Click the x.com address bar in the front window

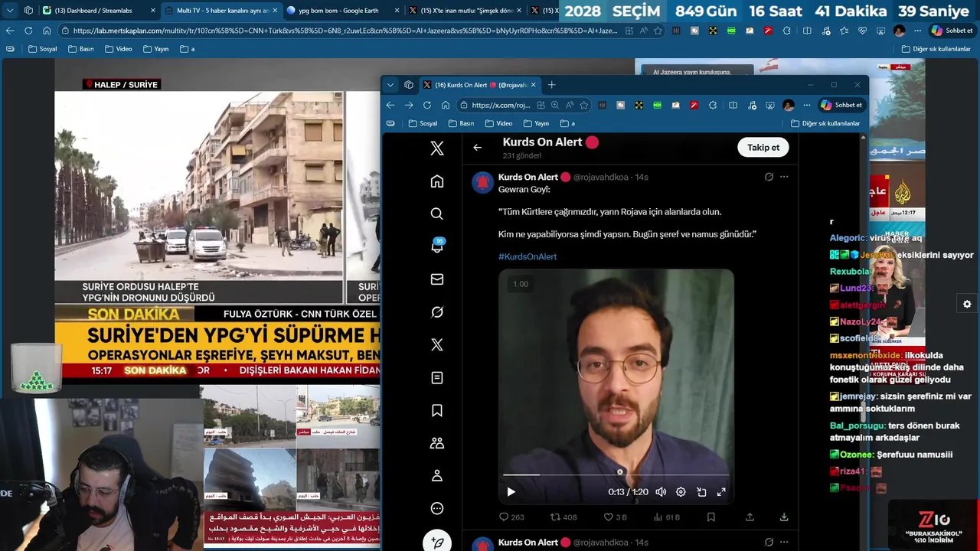pyautogui.click(x=500, y=105)
